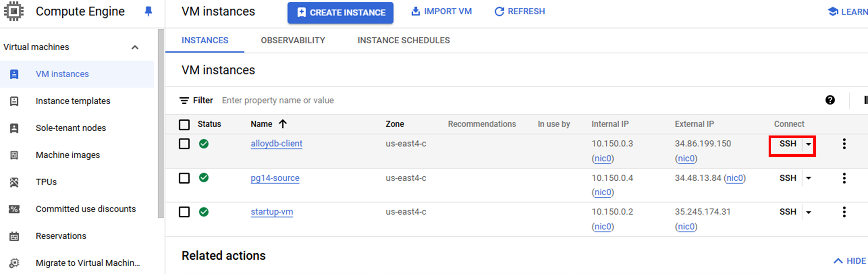This screenshot has height=274, width=868.
Task: Toggle the select-all header checkbox
Action: point(184,125)
